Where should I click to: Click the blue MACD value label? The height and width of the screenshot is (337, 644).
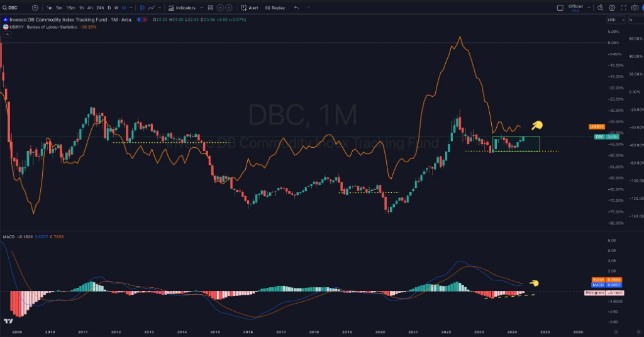[x=607, y=285]
